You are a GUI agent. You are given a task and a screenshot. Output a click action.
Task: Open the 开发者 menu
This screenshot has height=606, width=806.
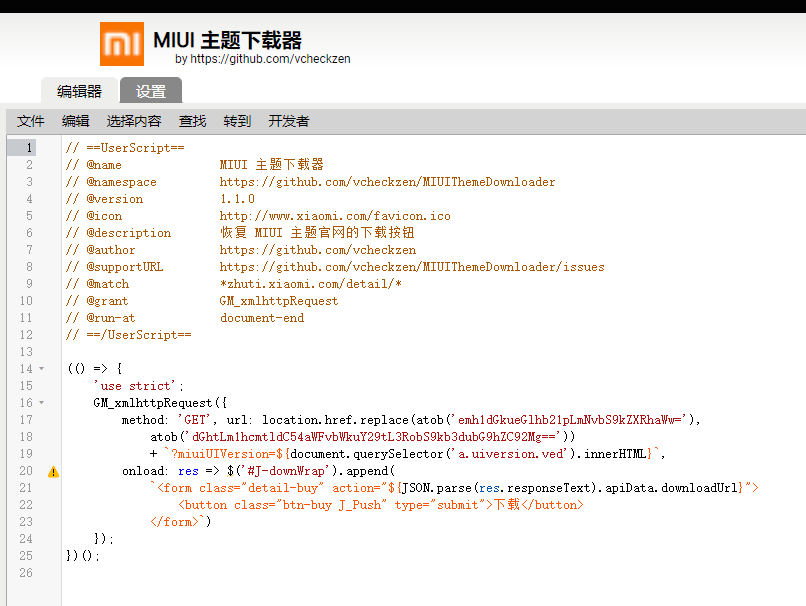point(290,120)
